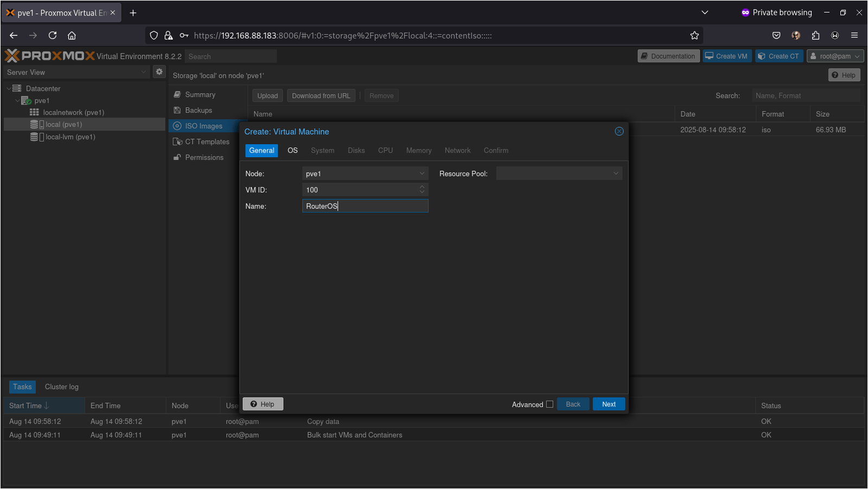Close the pve1 Proxmox browser tab
This screenshot has width=868, height=489.
113,12
